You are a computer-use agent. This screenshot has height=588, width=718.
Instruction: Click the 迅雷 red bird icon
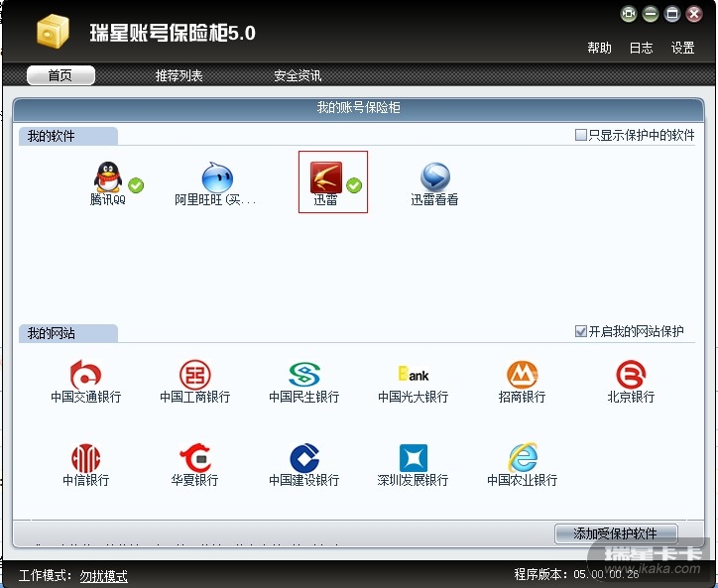pyautogui.click(x=325, y=176)
